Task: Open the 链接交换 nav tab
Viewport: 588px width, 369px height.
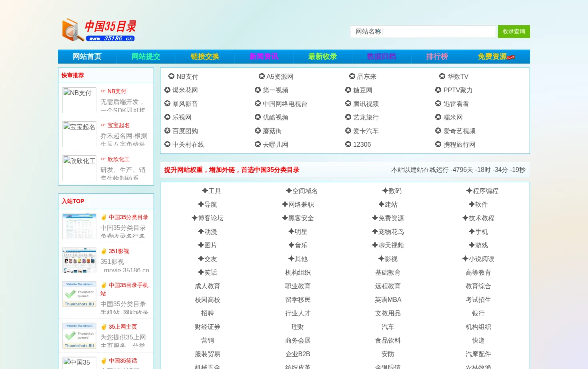Action: (205, 56)
